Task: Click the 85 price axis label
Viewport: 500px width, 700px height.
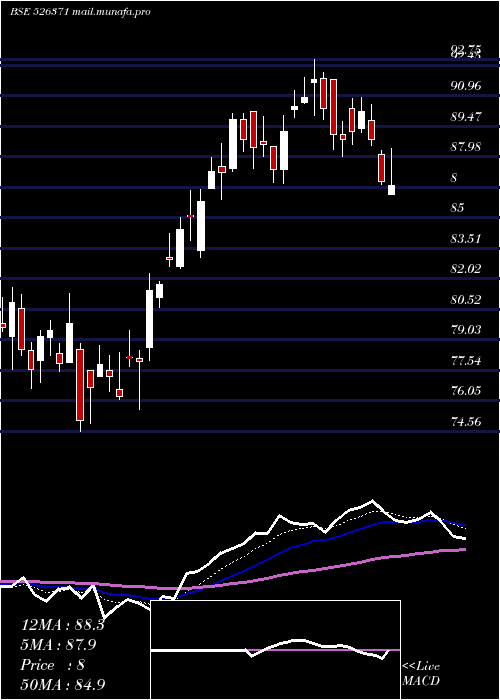Action: (458, 208)
